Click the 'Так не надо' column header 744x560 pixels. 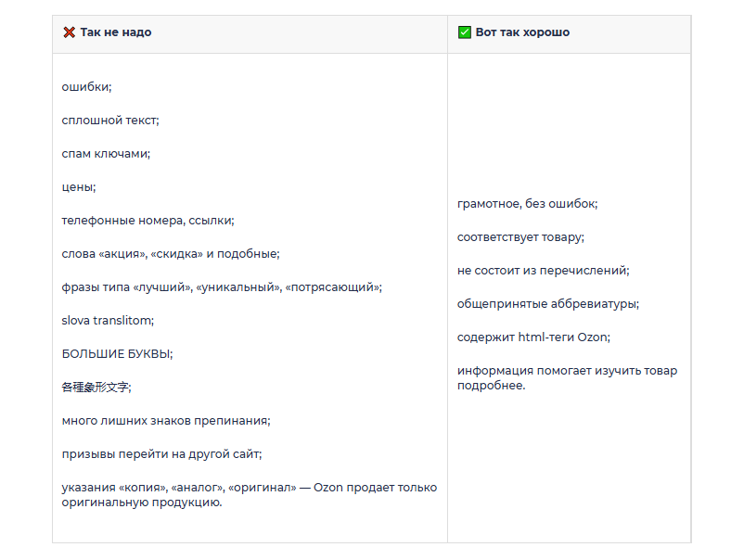(115, 32)
